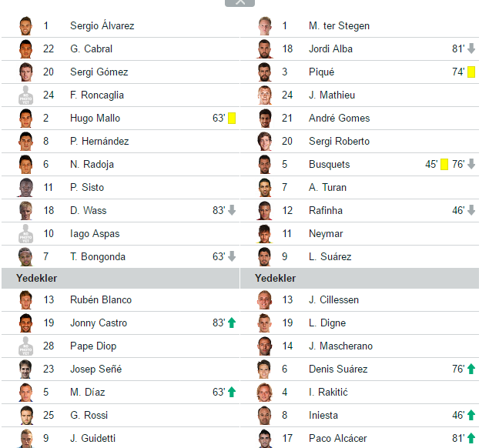Image resolution: width=489 pixels, height=448 pixels.
Task: Open Neymar's player profile link
Action: click(x=326, y=234)
